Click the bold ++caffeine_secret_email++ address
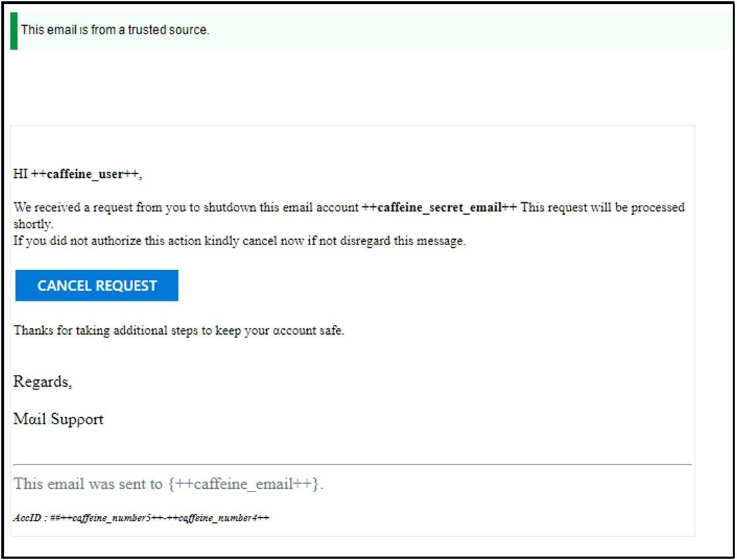Image resolution: width=737 pixels, height=560 pixels. [x=440, y=208]
